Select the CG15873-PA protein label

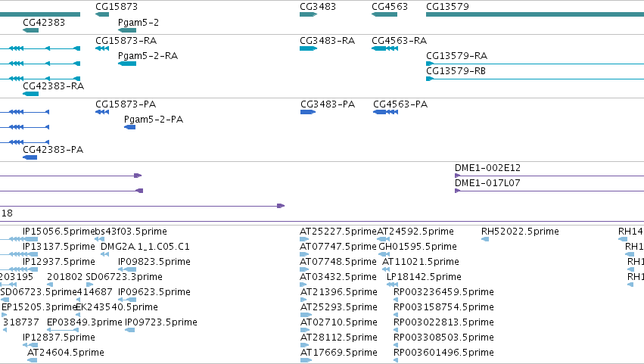pos(126,104)
